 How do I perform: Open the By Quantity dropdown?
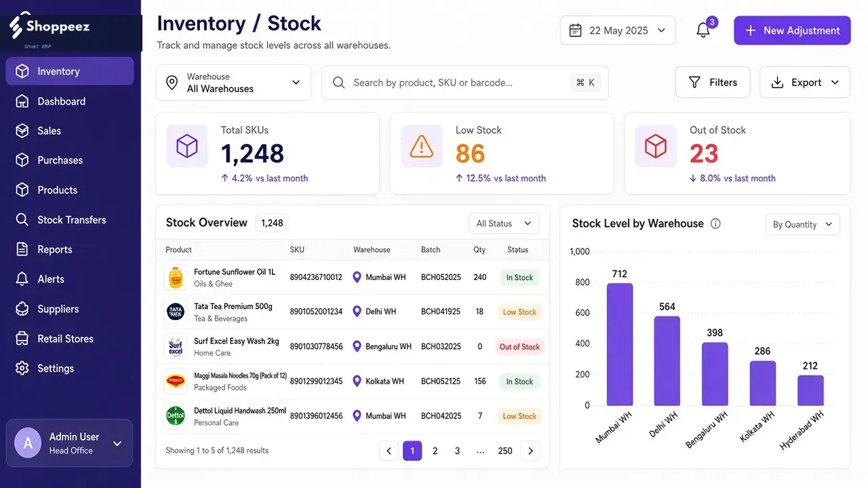[803, 224]
